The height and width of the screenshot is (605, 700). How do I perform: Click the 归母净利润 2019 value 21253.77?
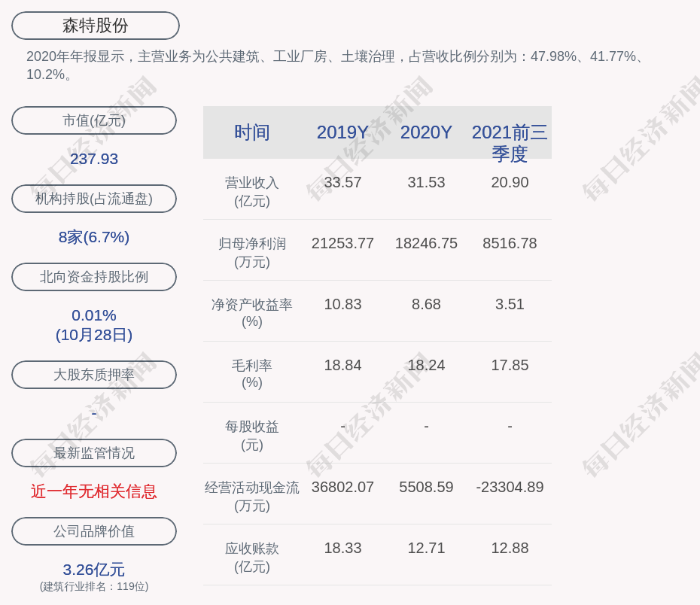[342, 243]
